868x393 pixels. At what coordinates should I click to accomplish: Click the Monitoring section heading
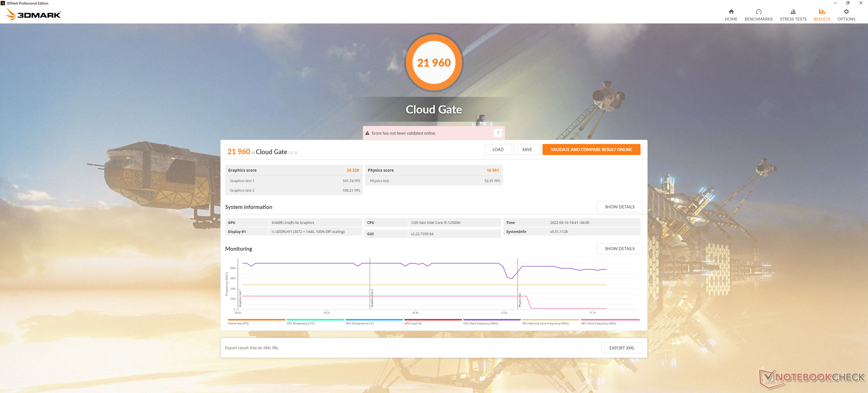pyautogui.click(x=239, y=249)
